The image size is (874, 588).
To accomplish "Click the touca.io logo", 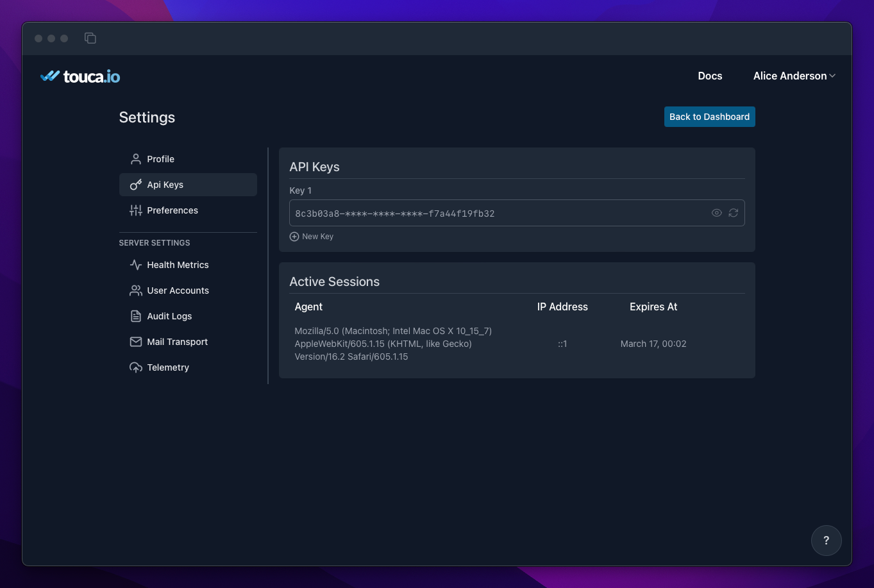I will 80,76.
